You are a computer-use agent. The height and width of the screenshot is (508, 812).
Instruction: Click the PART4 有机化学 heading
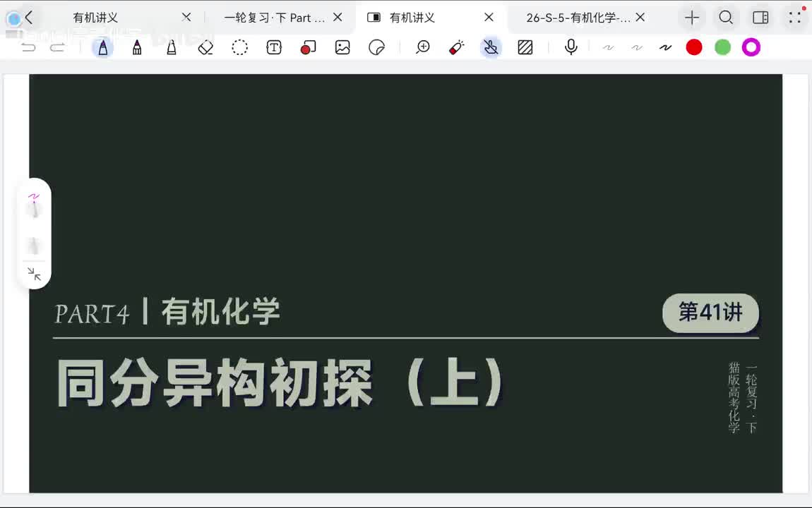167,312
